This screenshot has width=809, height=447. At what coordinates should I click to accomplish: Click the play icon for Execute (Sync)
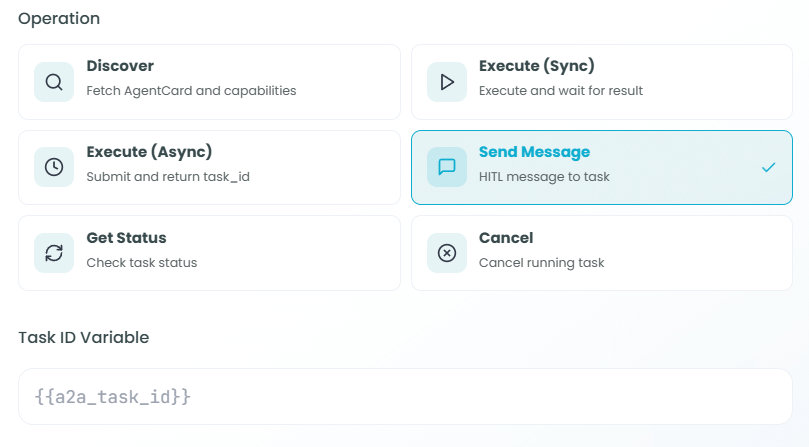[x=447, y=82]
